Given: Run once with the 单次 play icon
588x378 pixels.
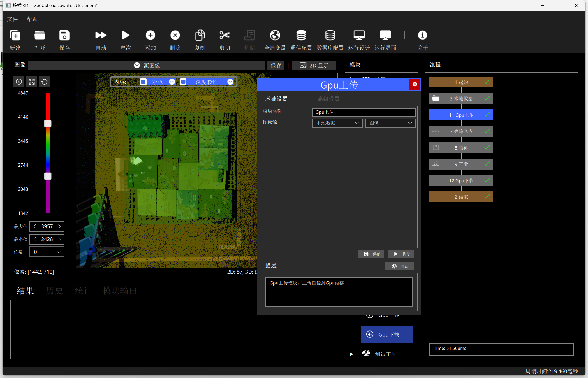Looking at the screenshot, I should [126, 35].
